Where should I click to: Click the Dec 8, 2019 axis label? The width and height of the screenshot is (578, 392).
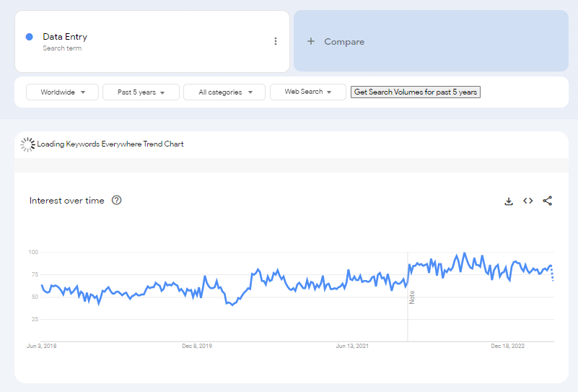point(197,347)
